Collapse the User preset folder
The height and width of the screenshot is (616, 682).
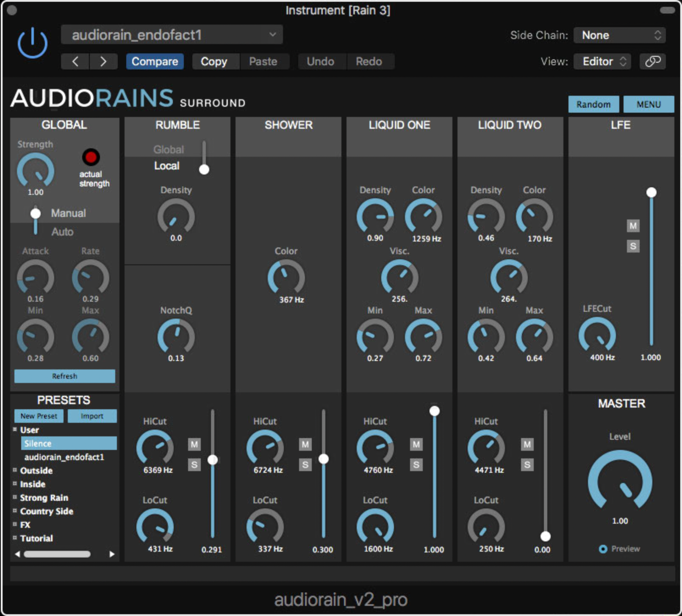15,430
